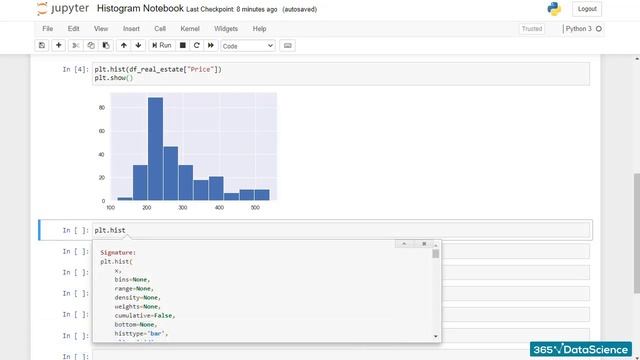
Task: Interrupt the kernel with the stop icon
Action: click(182, 45)
